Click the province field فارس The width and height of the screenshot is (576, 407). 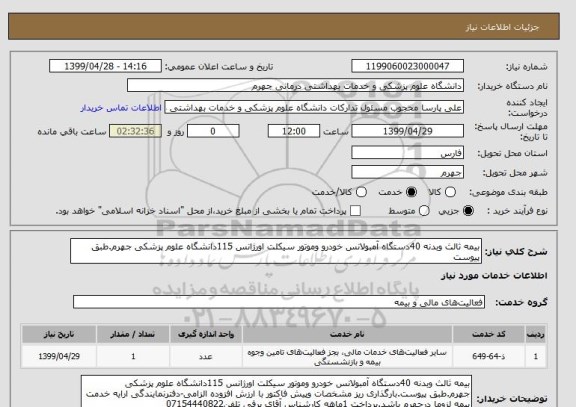tap(407, 153)
